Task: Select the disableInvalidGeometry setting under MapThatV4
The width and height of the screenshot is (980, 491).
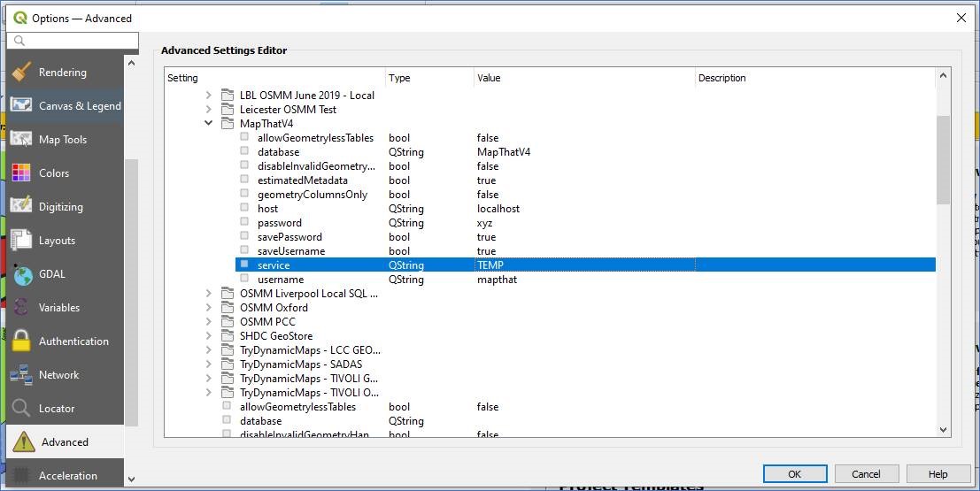Action: tap(586, 166)
